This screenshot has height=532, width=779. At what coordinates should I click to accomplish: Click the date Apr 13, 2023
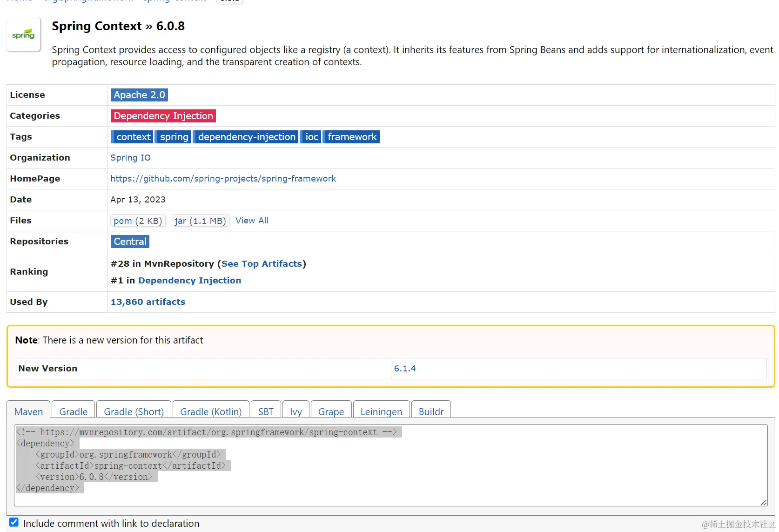(x=138, y=200)
